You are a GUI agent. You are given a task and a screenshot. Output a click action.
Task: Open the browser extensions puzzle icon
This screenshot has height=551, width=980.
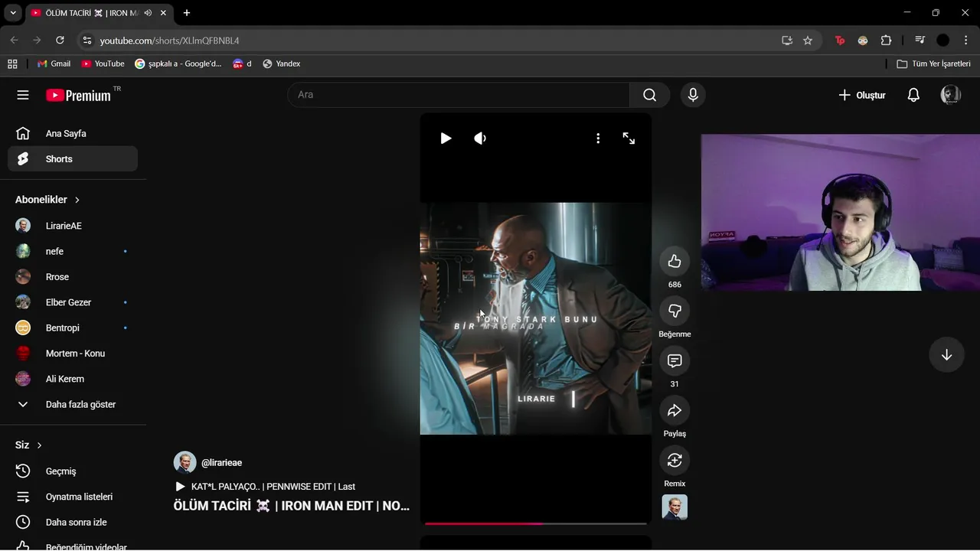click(886, 41)
